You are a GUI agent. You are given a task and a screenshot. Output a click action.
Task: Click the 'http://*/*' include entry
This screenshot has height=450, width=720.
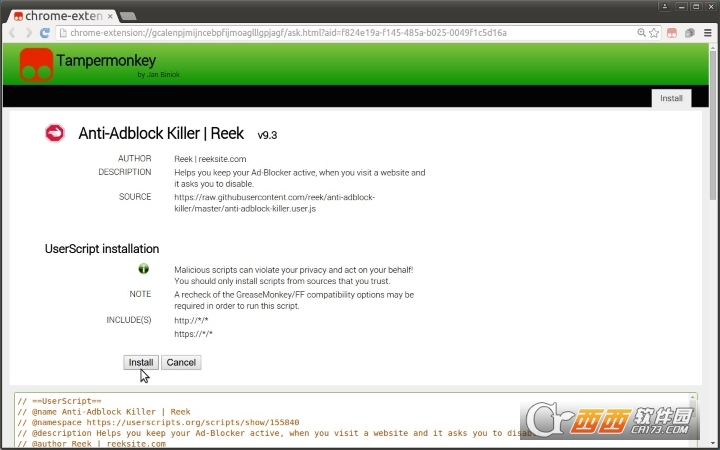[191, 320]
